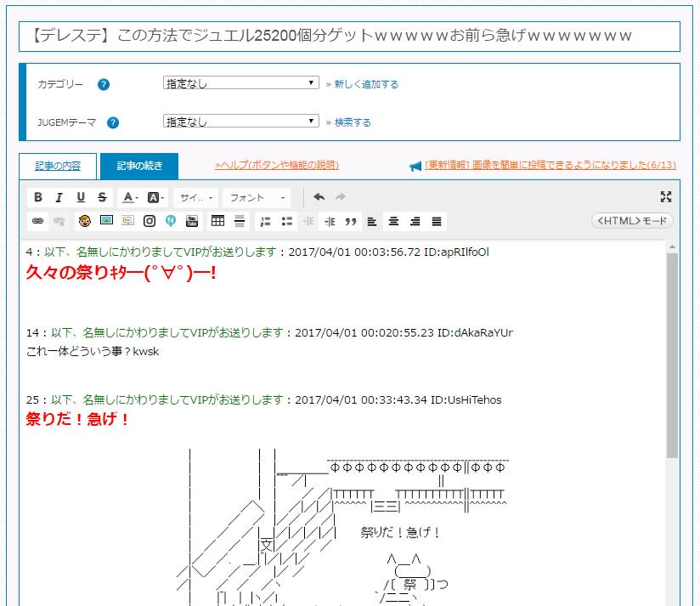Select the 記事の続き tab
700x606 pixels.
(139, 166)
